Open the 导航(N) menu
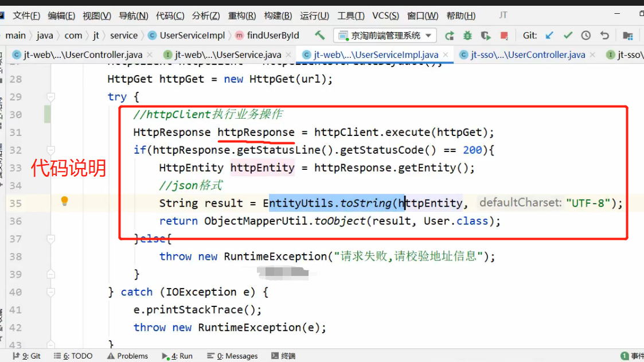Screen dimensions: 644x362 coord(134,15)
